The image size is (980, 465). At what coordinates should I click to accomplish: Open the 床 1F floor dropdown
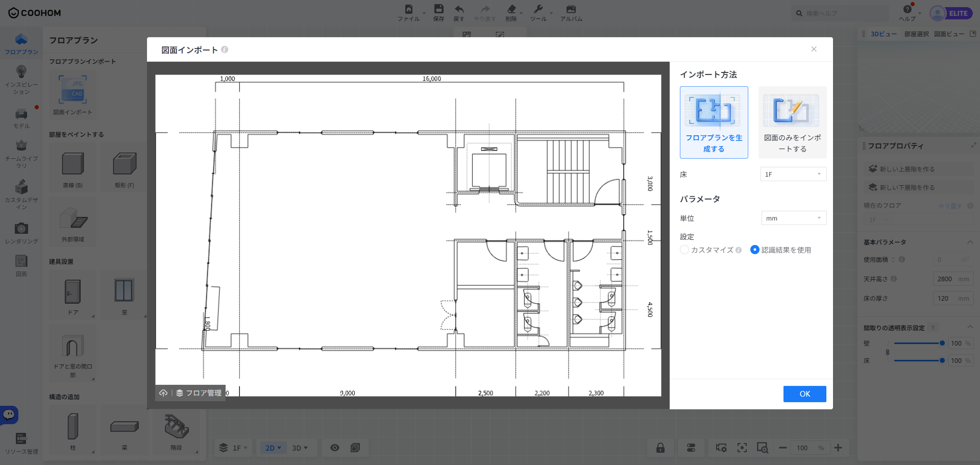[794, 174]
